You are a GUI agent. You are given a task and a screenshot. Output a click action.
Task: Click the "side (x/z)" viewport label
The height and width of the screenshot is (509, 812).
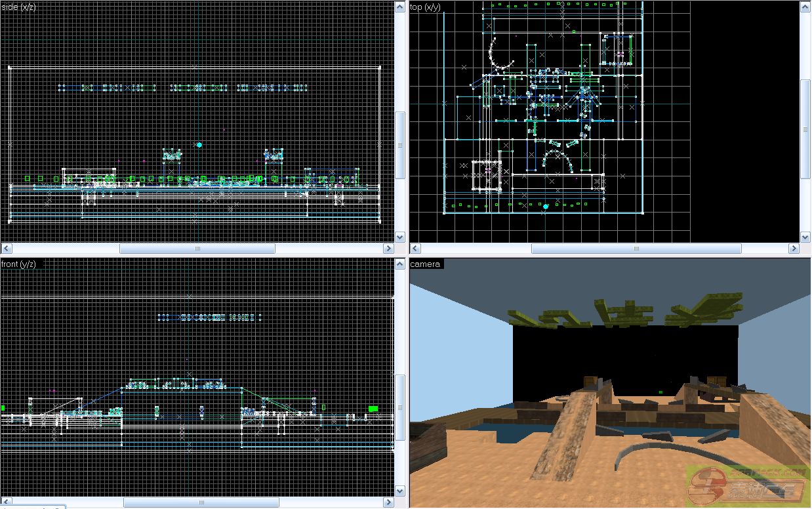19,7
